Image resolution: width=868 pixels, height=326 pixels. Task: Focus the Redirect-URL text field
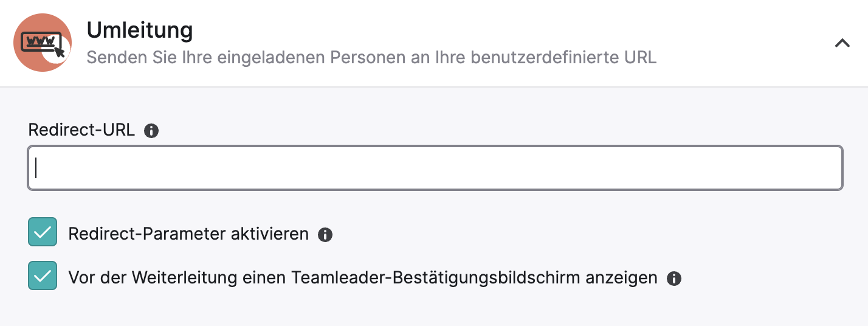435,168
